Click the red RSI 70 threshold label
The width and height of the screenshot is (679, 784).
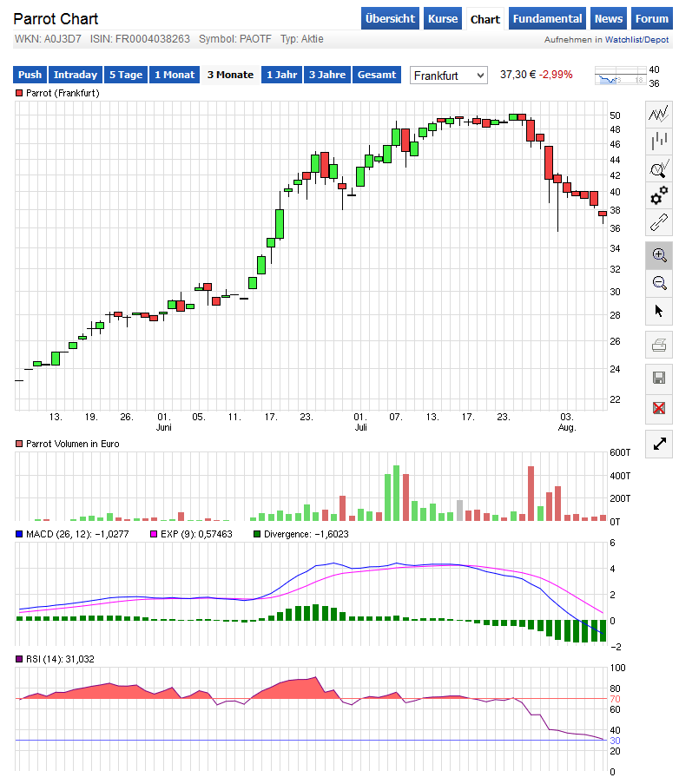coord(615,699)
